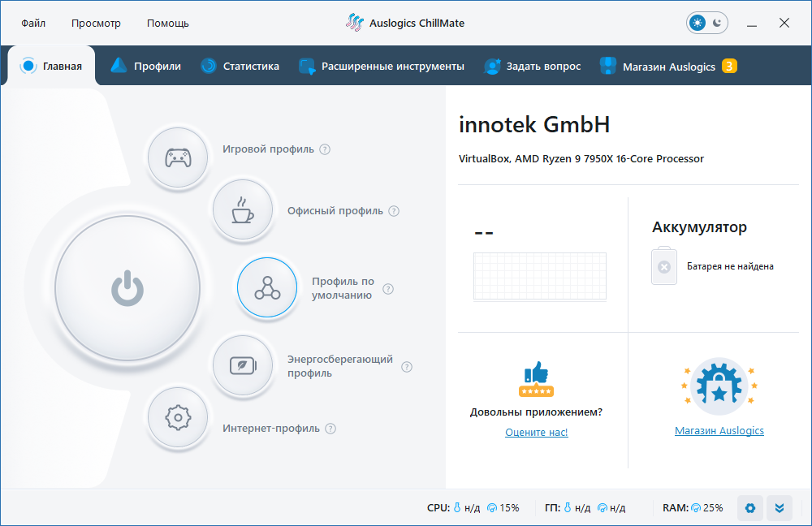
Task: Minimize the ChillMate window
Action: (752, 24)
